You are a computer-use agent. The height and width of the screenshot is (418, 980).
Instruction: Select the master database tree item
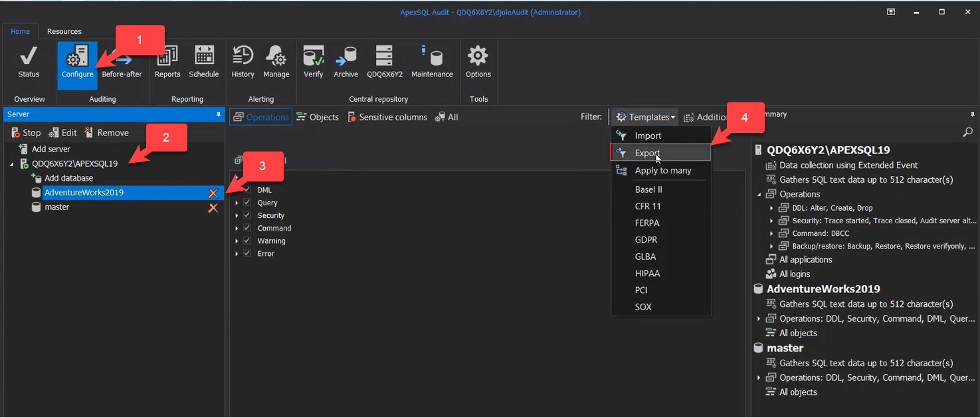[56, 207]
